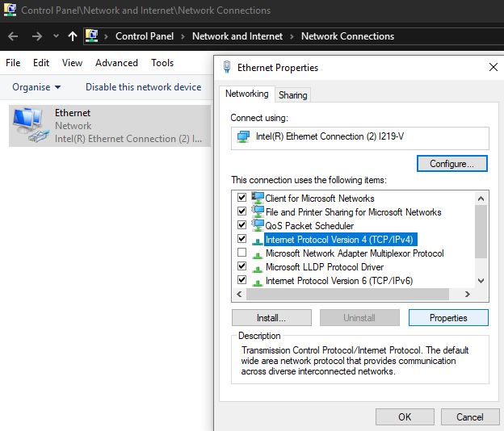Click the Up one level arrow
504x431 pixels.
(73, 36)
